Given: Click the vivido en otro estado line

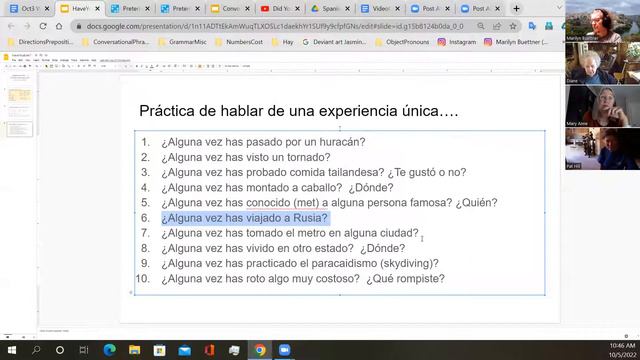Looking at the screenshot, I should (x=283, y=248).
